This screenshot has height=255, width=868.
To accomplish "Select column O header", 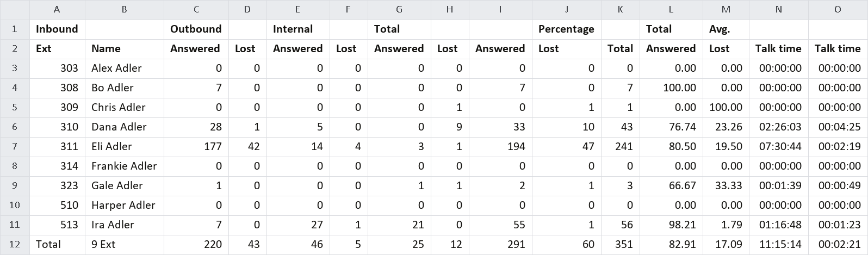I will 838,9.
